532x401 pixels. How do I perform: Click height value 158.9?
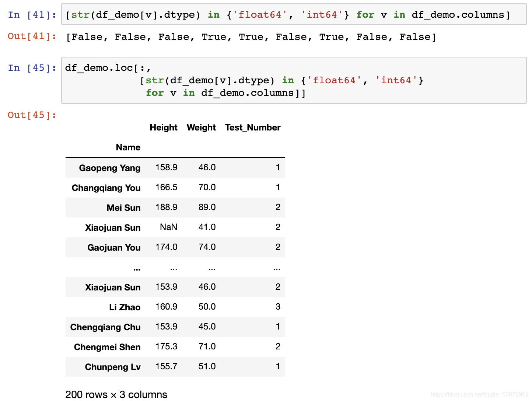167,167
